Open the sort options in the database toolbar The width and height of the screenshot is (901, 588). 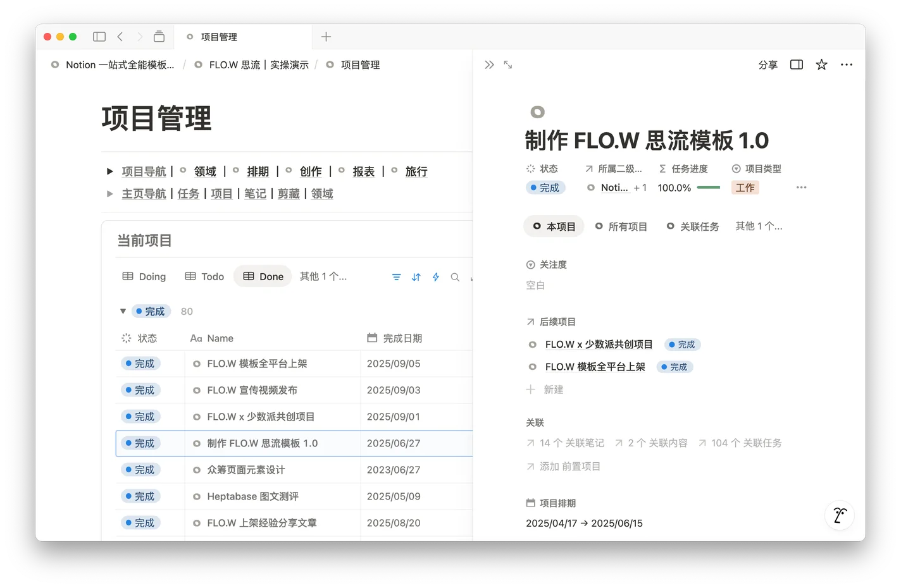(x=416, y=277)
